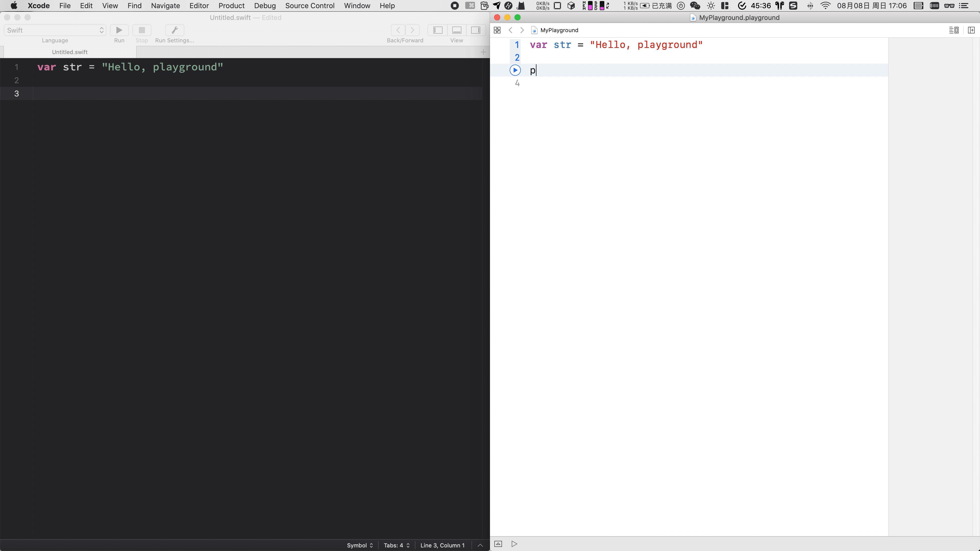Click the add editor pane icon
The height and width of the screenshot is (551, 980).
tap(971, 30)
